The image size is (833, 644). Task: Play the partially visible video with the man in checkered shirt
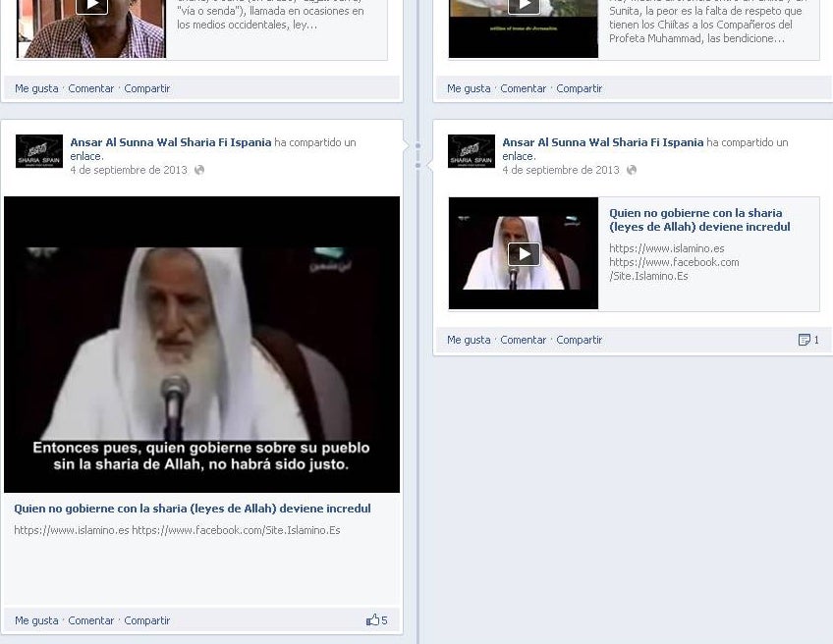(x=91, y=7)
